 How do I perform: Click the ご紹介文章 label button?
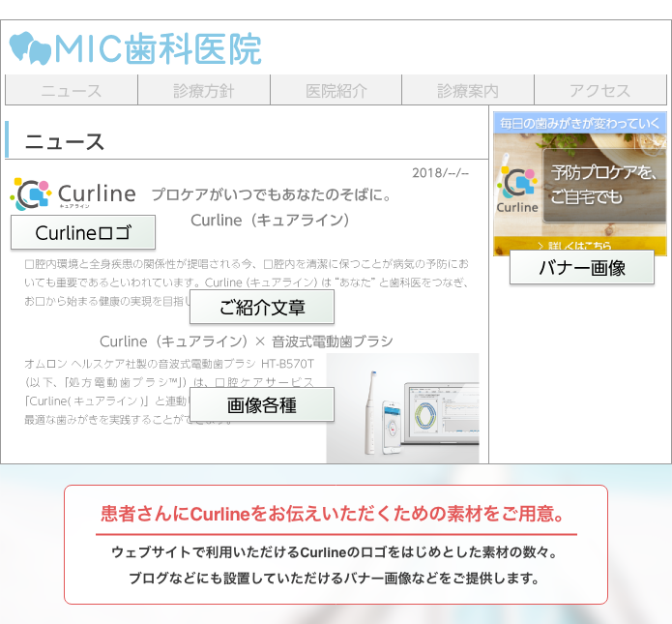pyautogui.click(x=262, y=307)
